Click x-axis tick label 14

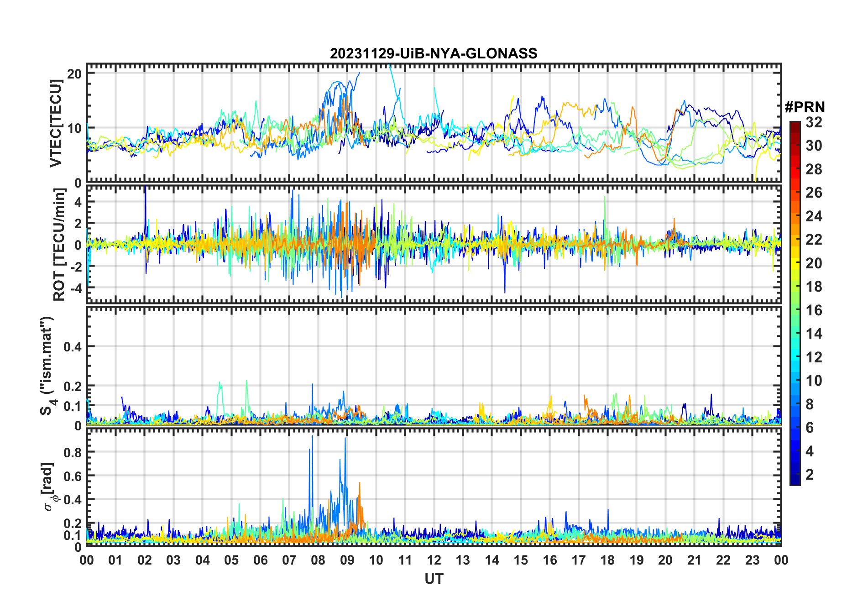pos(492,560)
